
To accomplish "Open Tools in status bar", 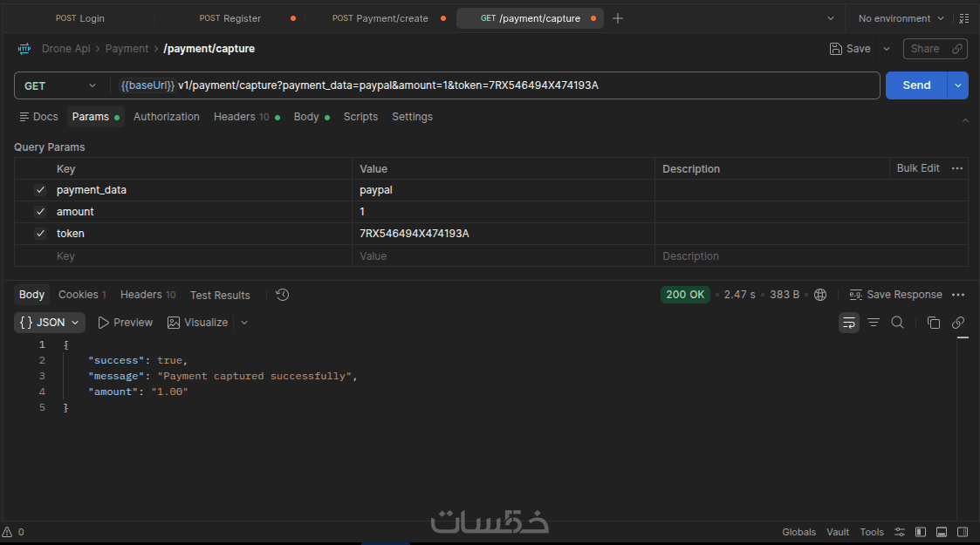I will tap(871, 532).
